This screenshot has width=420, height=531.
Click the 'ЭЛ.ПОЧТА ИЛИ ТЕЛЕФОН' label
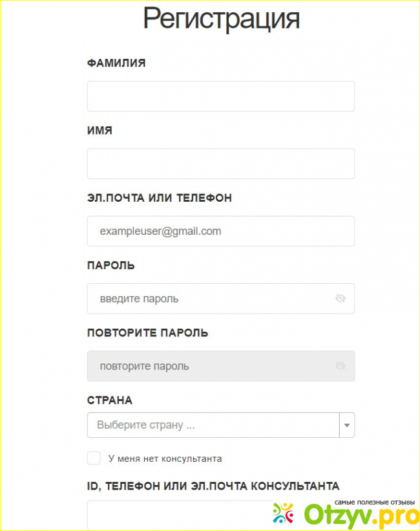pos(160,198)
